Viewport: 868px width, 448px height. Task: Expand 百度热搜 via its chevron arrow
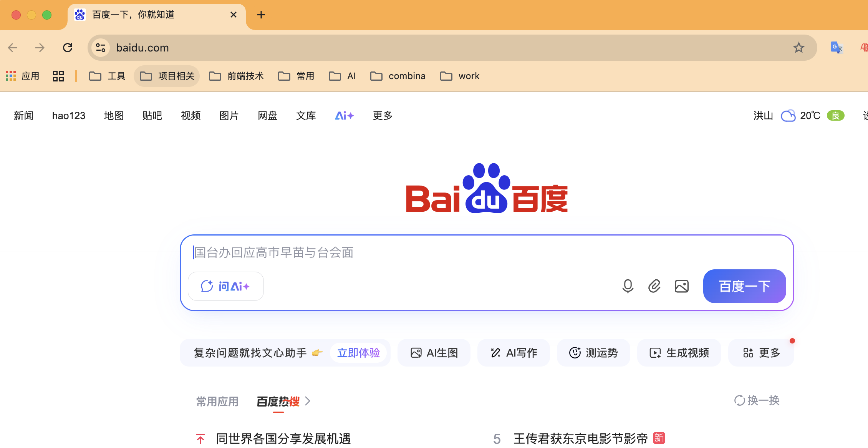click(x=307, y=401)
